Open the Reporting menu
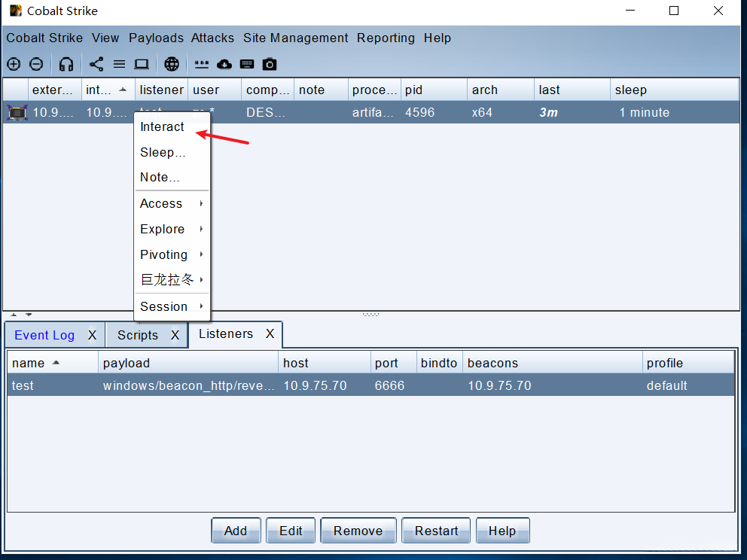 click(x=386, y=38)
